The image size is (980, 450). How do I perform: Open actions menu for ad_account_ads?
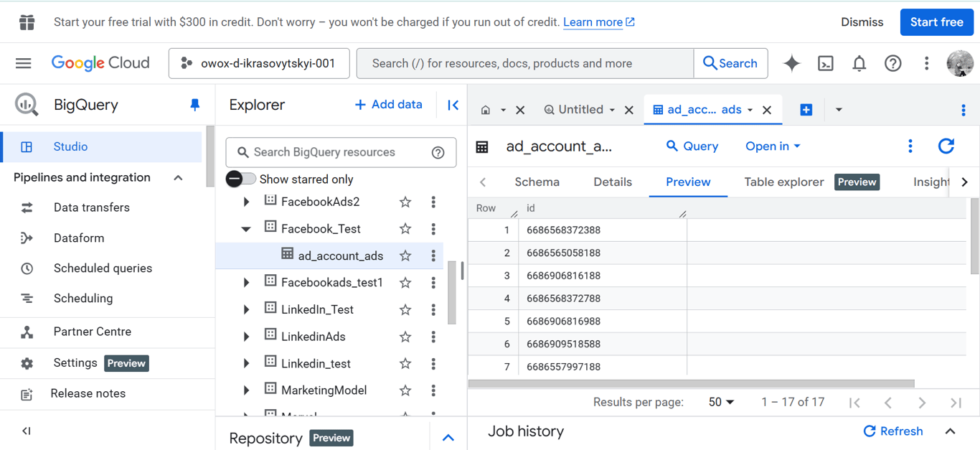(x=433, y=256)
